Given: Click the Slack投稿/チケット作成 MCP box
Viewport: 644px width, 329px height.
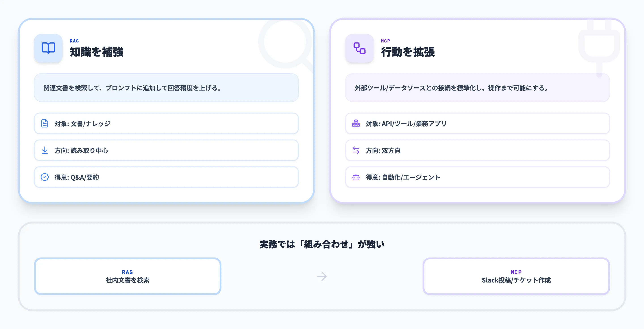Looking at the screenshot, I should (x=516, y=276).
